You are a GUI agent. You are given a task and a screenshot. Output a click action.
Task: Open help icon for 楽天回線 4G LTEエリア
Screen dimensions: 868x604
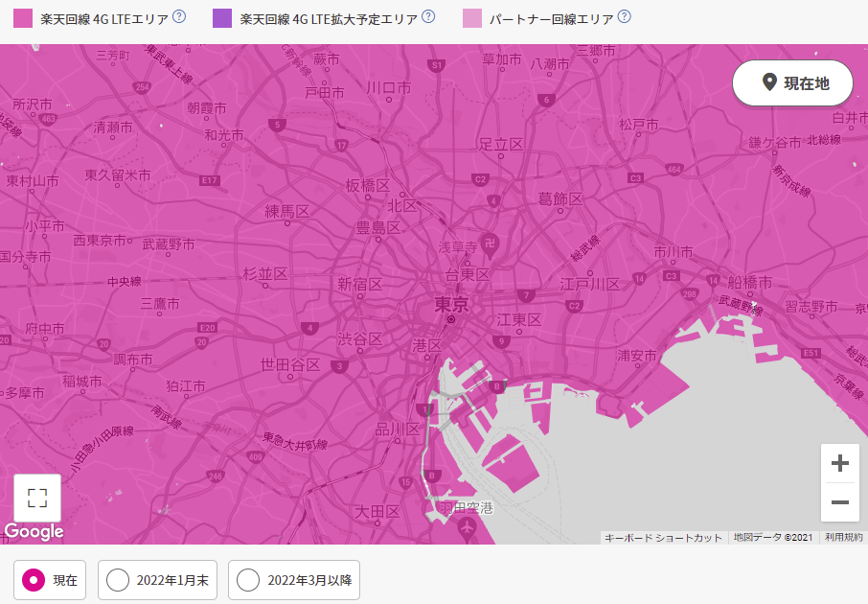coord(178,16)
